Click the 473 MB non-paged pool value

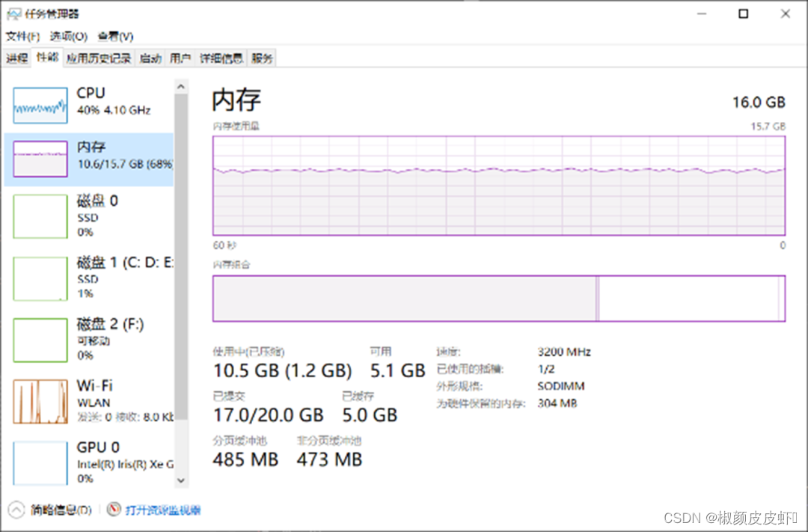[329, 459]
